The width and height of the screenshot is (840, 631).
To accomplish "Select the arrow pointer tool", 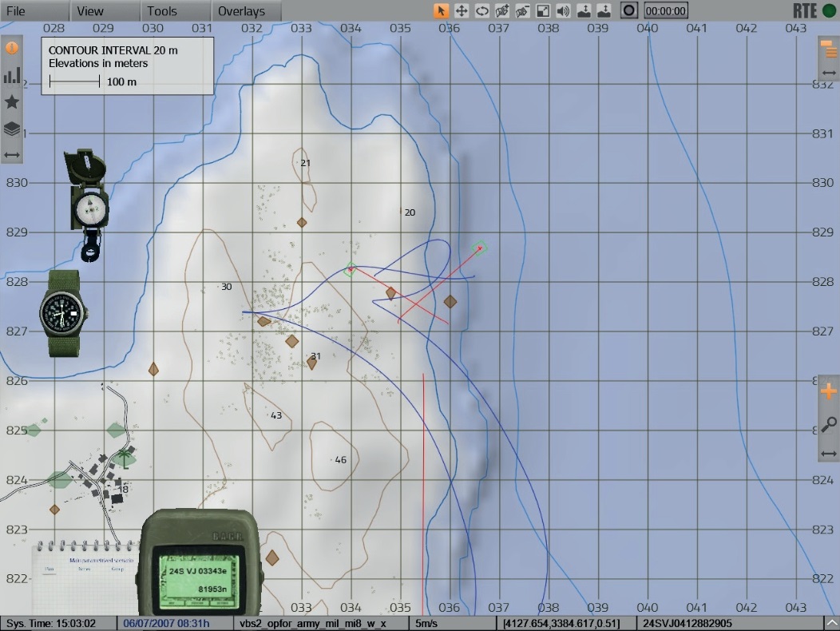I will [x=441, y=11].
